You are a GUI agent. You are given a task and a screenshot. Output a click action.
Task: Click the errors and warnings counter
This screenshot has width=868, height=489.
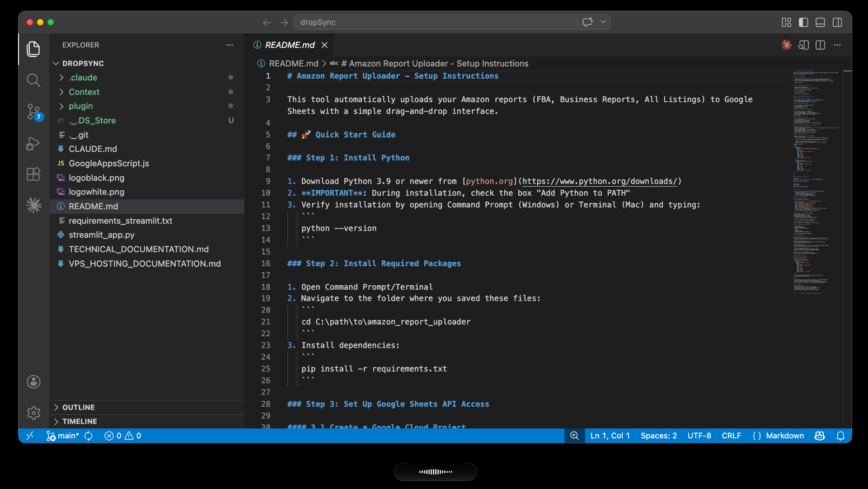coord(123,436)
